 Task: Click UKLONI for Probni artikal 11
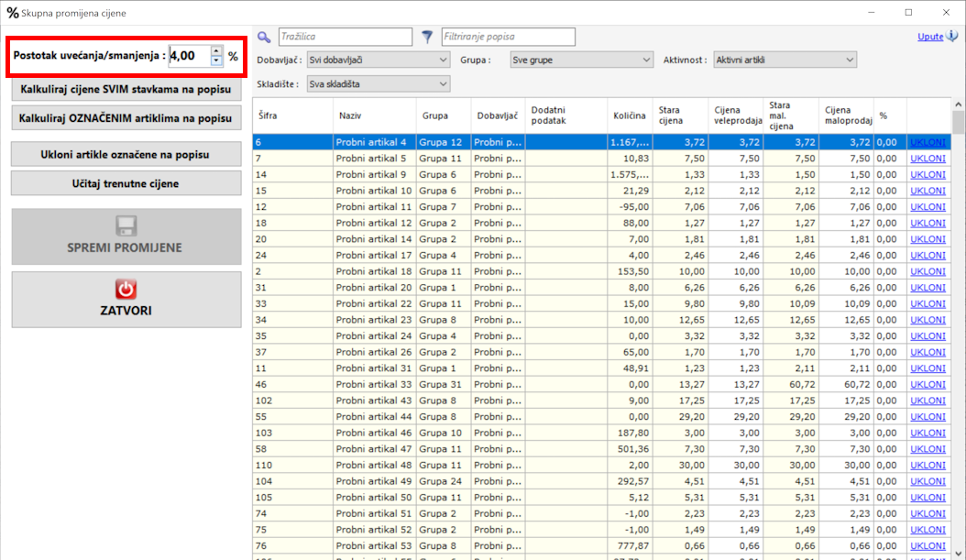[928, 207]
